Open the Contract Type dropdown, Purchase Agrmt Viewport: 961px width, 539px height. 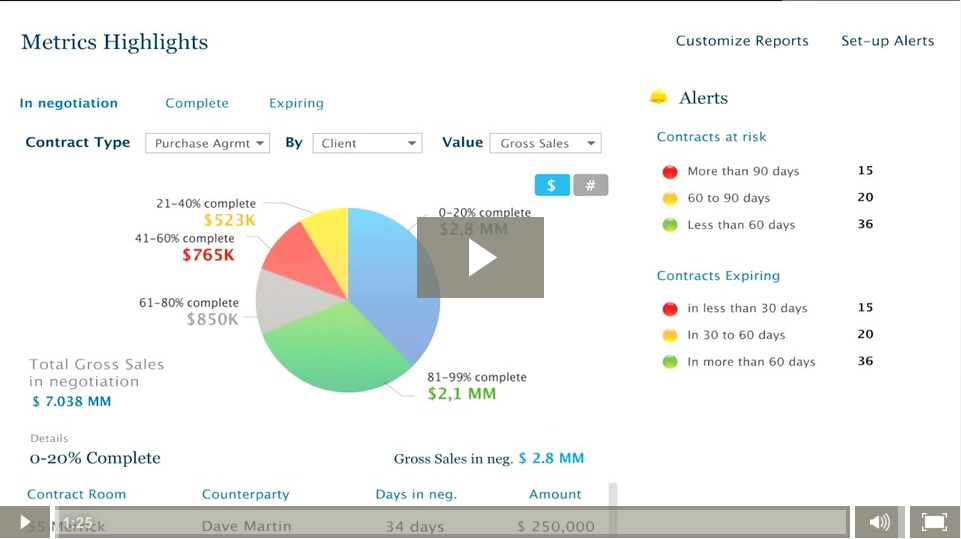point(207,143)
